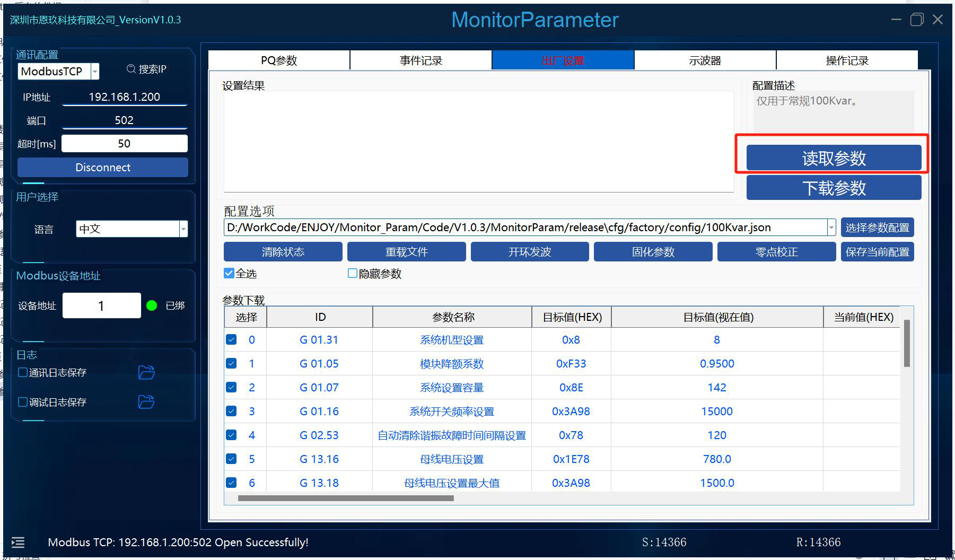
Task: Open the communication log folder icon
Action: click(x=146, y=372)
